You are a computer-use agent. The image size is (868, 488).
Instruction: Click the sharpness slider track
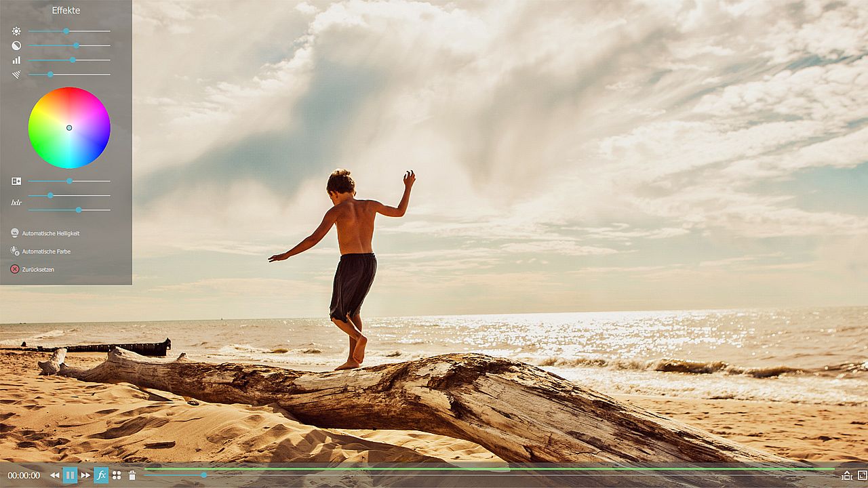click(69, 75)
